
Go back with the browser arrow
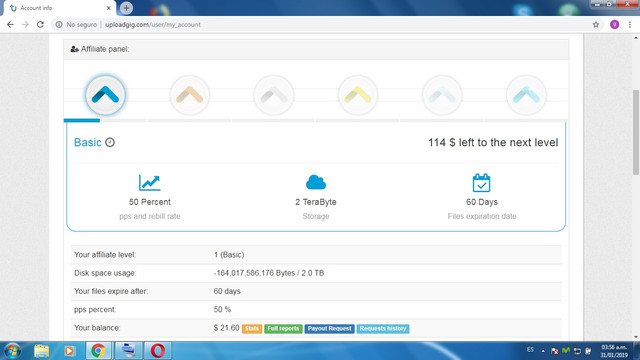pos(10,24)
